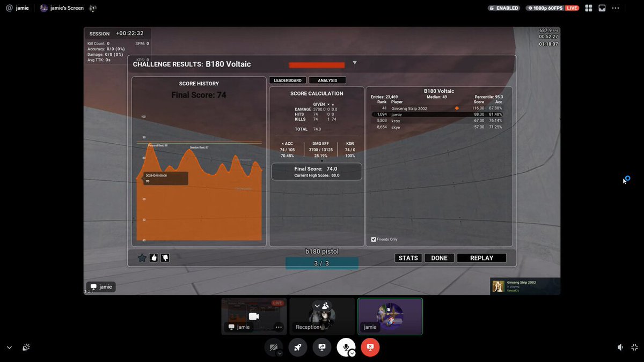Click the Acc column header

point(499,102)
